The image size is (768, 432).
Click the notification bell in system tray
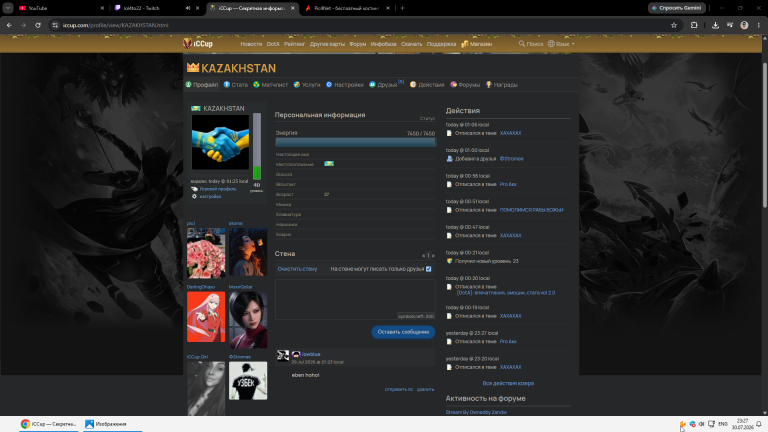[759, 424]
